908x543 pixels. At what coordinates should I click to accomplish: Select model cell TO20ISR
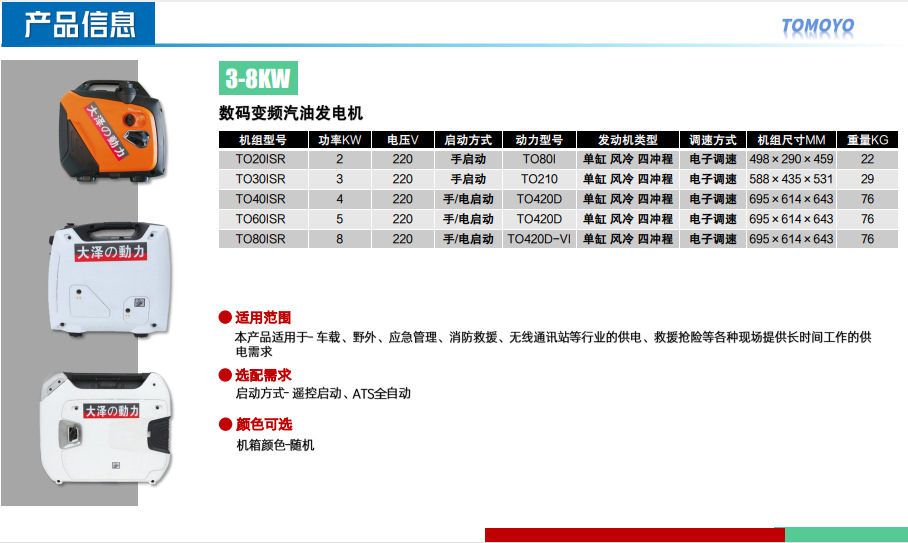[x=261, y=159]
